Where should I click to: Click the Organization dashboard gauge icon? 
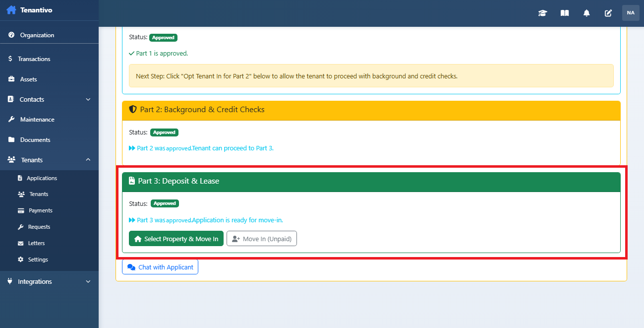[11, 35]
